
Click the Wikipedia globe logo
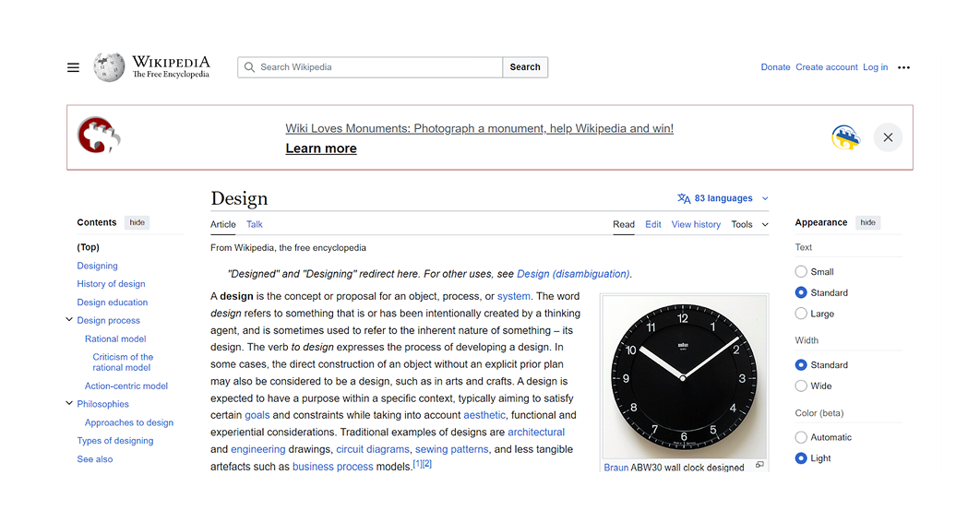click(x=109, y=66)
